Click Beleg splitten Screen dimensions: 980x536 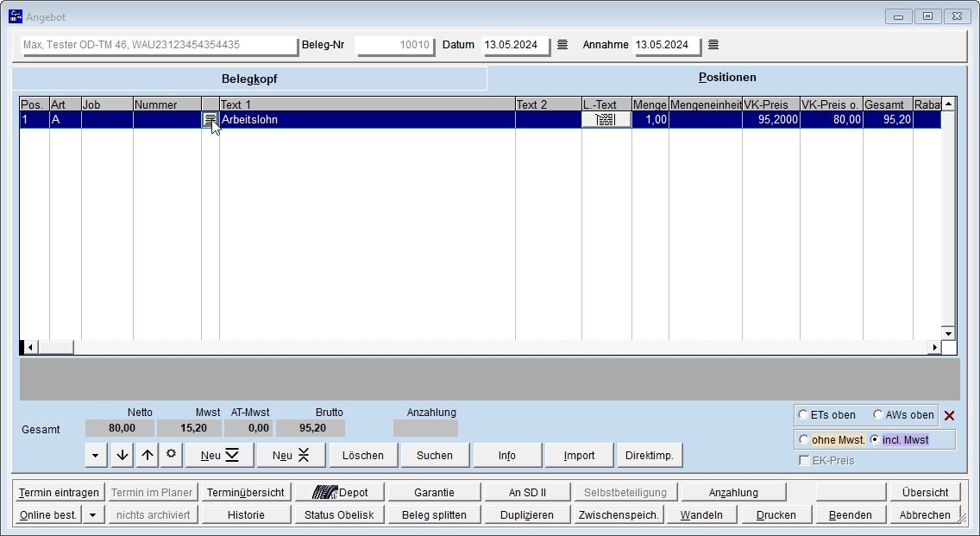(435, 514)
